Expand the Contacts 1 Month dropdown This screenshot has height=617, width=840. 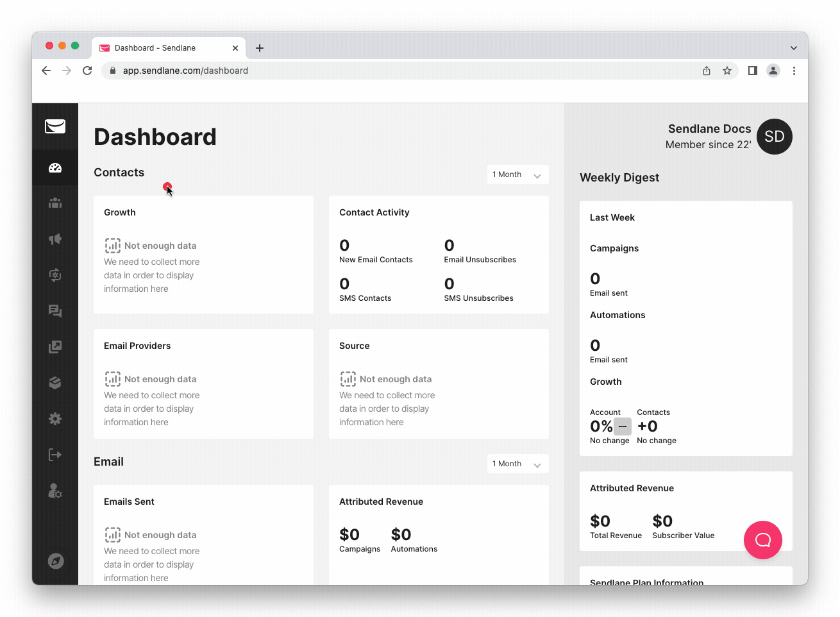[518, 174]
